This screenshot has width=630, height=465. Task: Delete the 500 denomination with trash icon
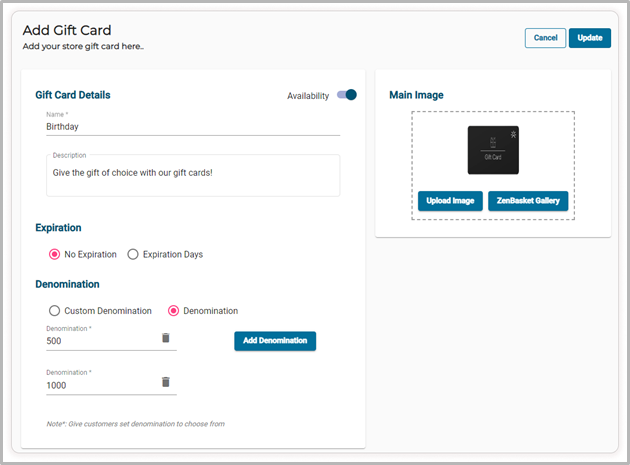[x=166, y=338]
